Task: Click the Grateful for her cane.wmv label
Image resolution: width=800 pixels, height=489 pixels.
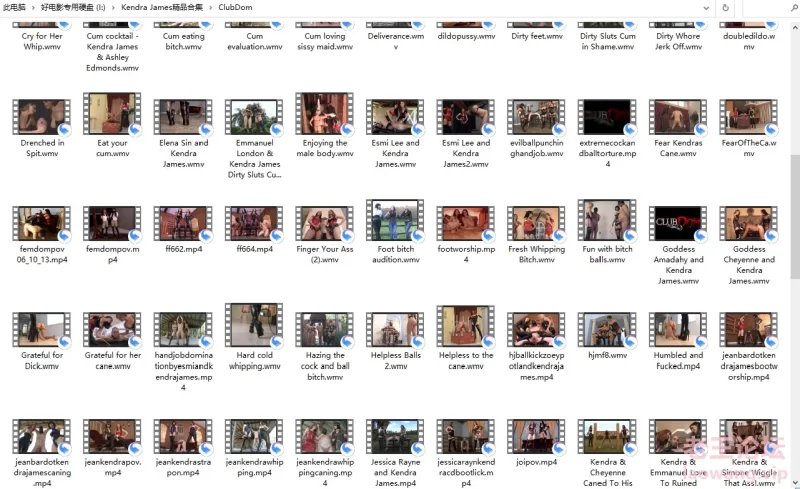Action: click(113, 360)
